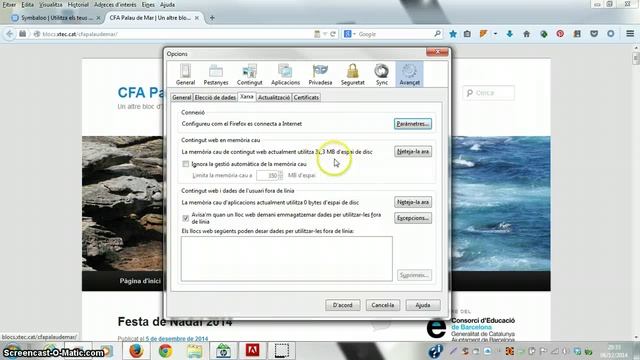
Task: Open Adobe Reader from the taskbar
Action: [252, 351]
